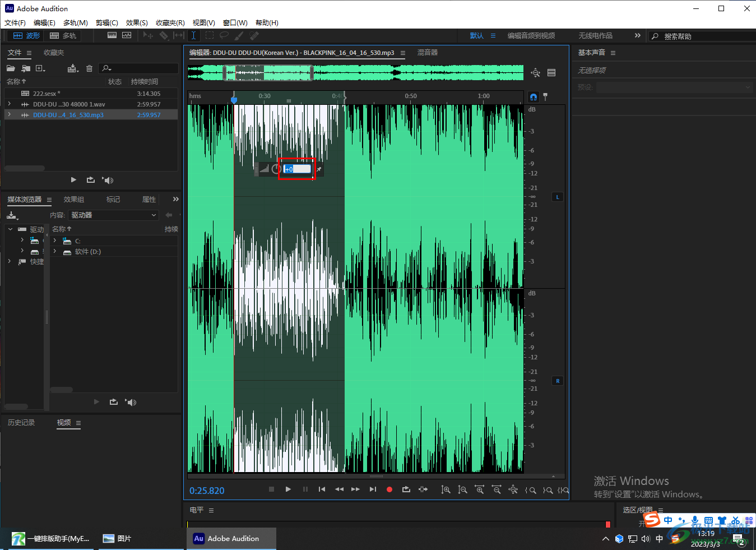Screen dimensions: 756x550
Task: Open the 效果组 (Effects Rack) tab
Action: [74, 200]
